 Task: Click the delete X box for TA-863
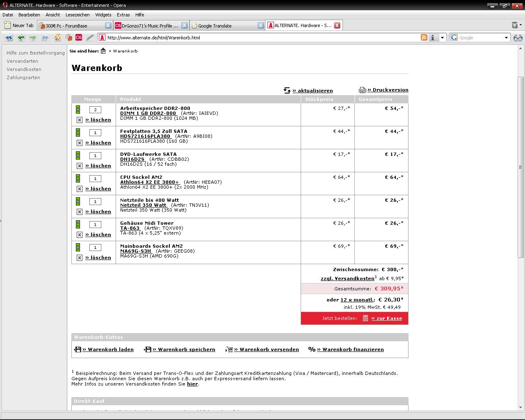80,235
